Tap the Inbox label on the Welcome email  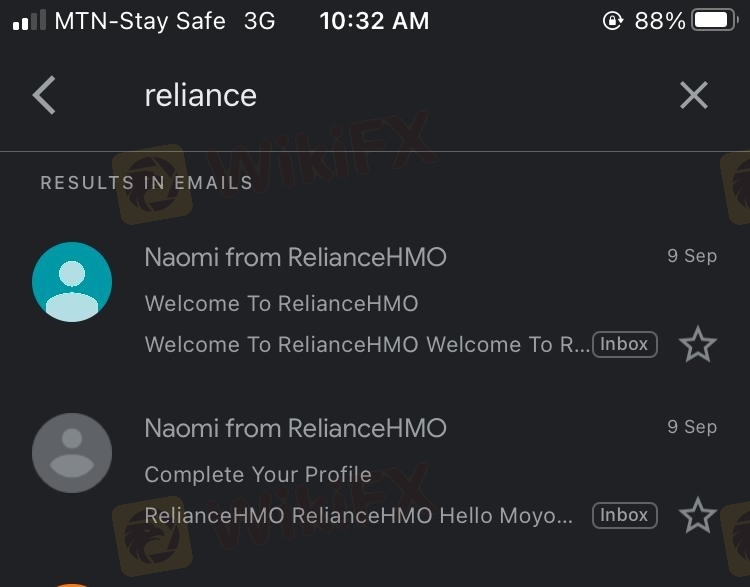click(624, 344)
